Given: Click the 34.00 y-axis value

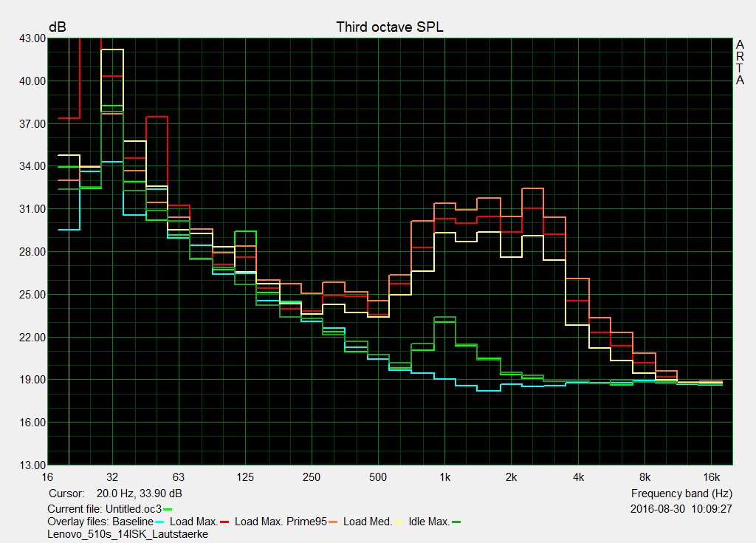Looking at the screenshot, I should tap(32, 166).
